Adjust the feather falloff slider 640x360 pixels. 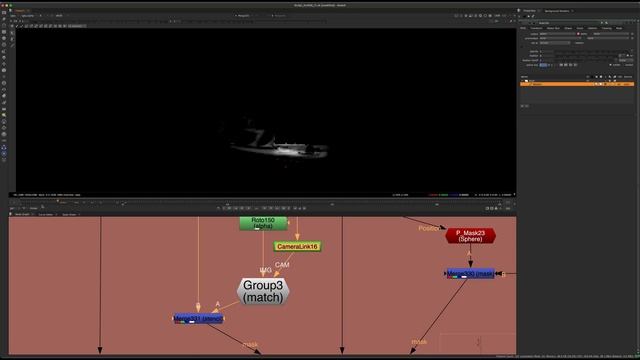(x=584, y=60)
